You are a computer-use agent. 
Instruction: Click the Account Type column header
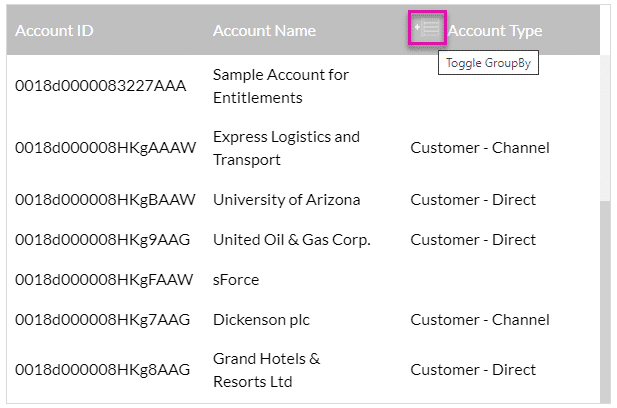click(x=495, y=30)
